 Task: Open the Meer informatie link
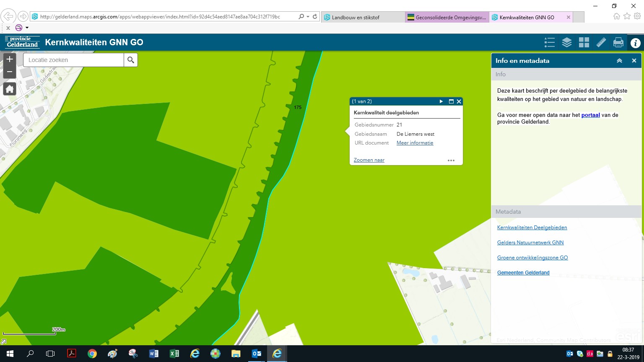(x=415, y=143)
